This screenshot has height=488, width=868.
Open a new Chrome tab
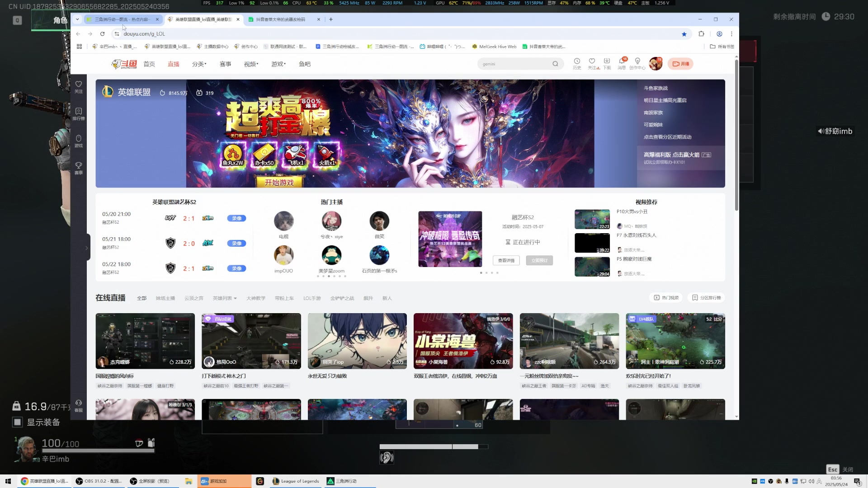tap(331, 19)
